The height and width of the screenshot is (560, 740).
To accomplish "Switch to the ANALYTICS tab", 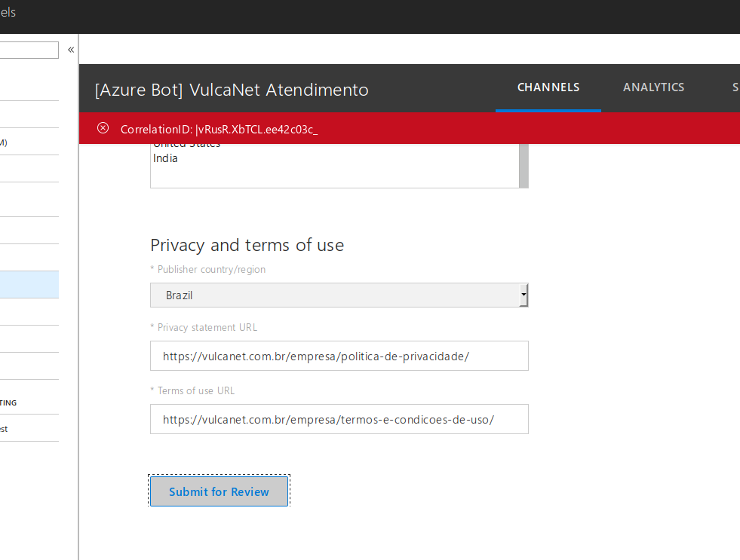I will click(653, 87).
